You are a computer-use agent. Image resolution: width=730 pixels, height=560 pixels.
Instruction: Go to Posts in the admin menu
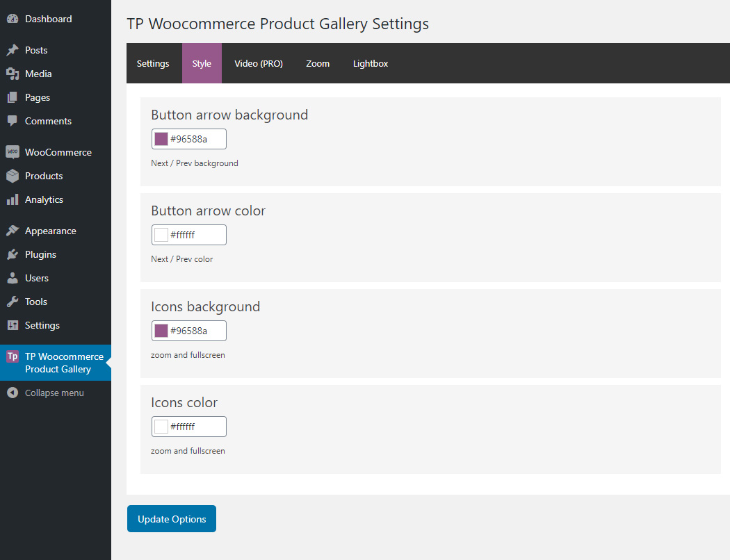pos(36,50)
